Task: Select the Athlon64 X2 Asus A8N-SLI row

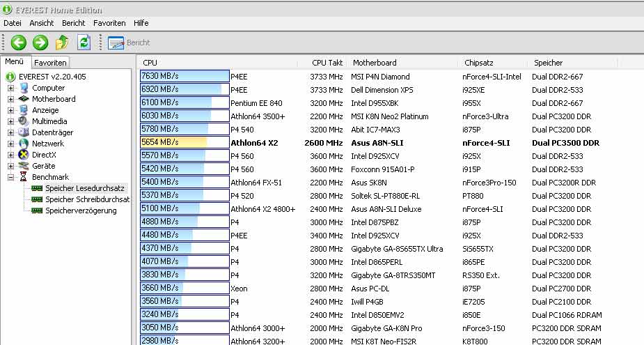Action: 370,143
